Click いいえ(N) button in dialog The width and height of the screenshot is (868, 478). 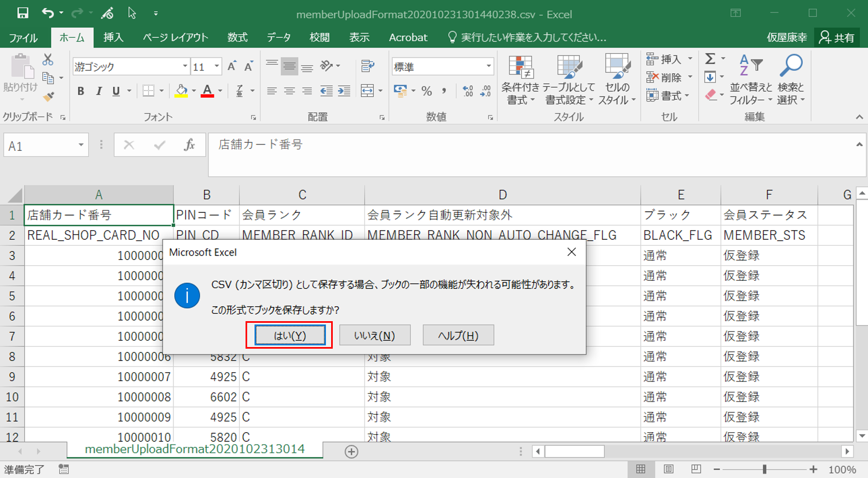374,335
